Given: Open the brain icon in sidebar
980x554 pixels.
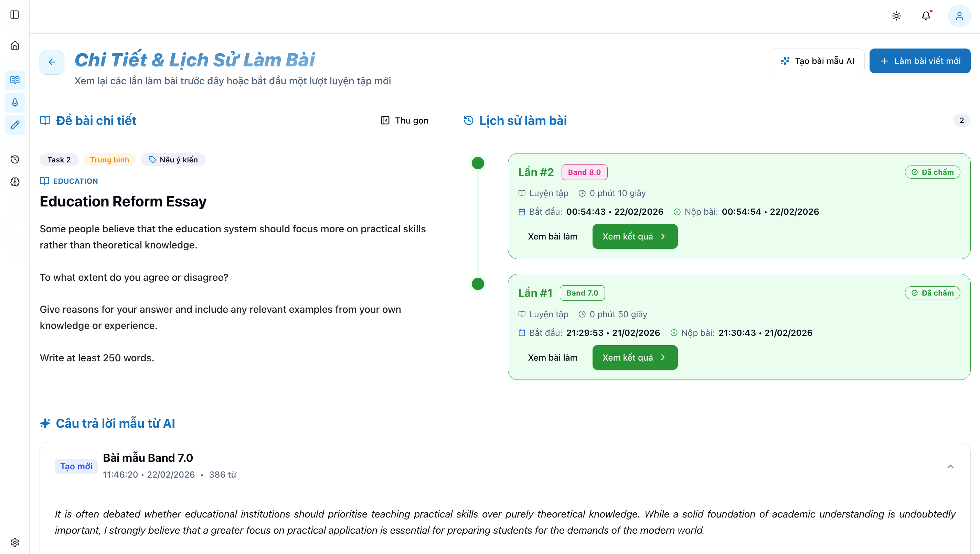Looking at the screenshot, I should point(14,182).
